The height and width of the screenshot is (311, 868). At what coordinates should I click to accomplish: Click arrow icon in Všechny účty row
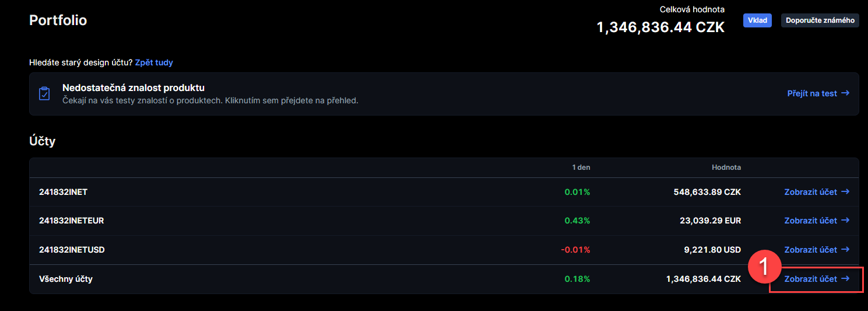click(845, 279)
